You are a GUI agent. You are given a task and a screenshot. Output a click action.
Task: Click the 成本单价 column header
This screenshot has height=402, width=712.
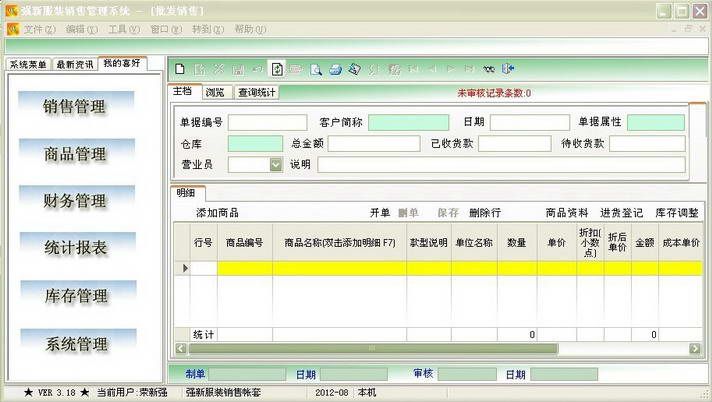pos(681,243)
